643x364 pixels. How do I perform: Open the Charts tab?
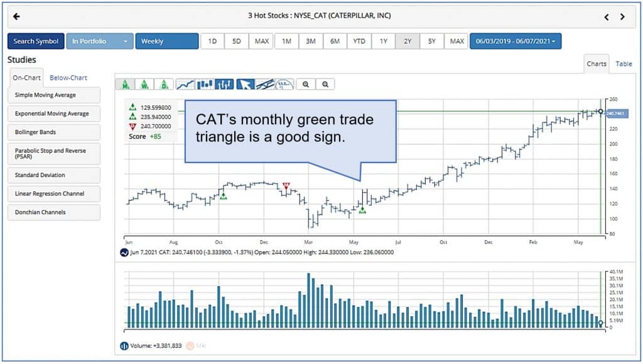(x=597, y=64)
